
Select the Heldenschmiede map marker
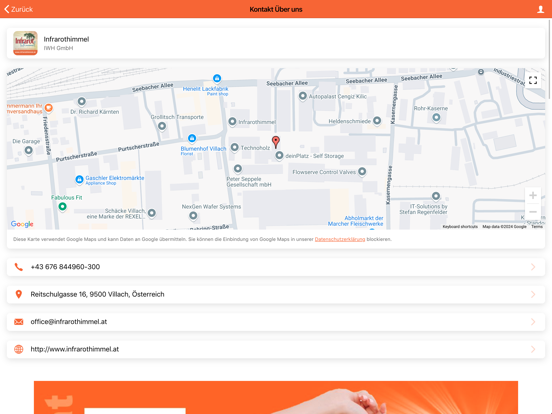[x=377, y=121]
